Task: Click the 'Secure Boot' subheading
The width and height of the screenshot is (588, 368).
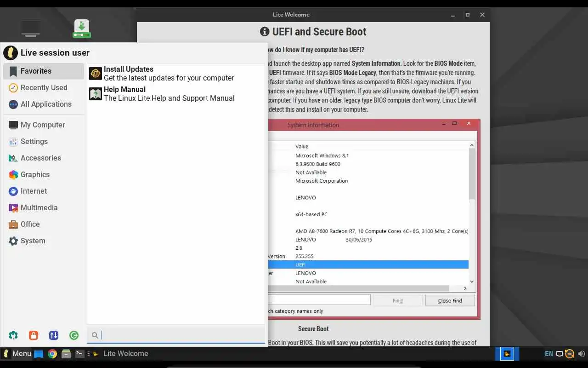Action: click(313, 329)
